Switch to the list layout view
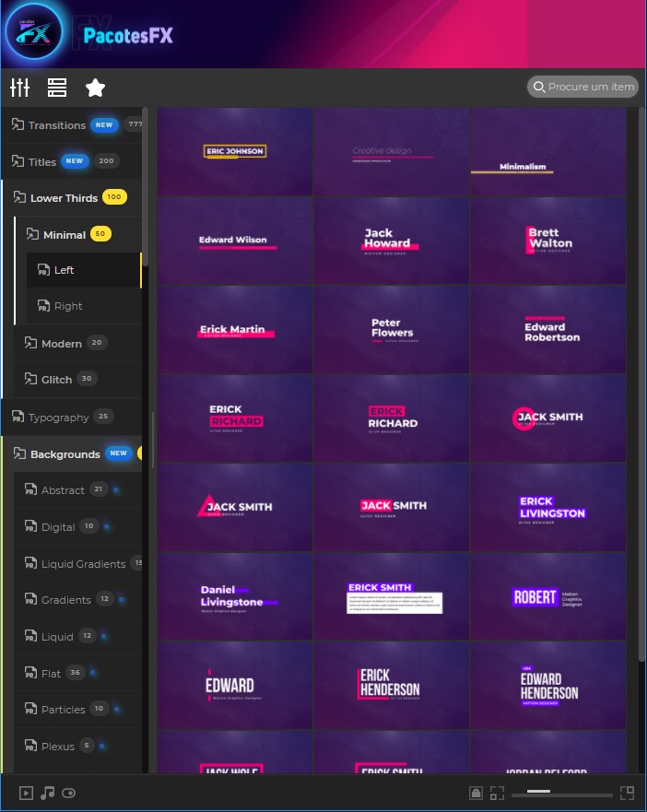 coord(57,88)
